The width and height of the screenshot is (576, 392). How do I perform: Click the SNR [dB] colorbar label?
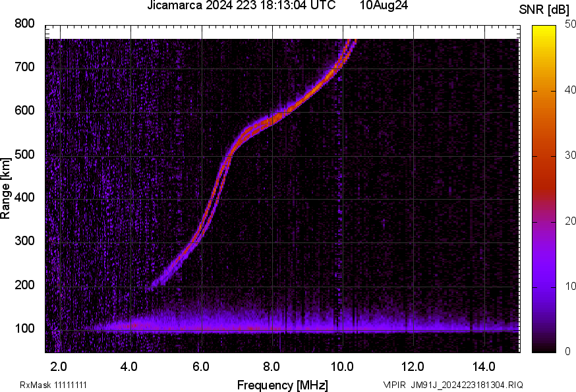[544, 10]
